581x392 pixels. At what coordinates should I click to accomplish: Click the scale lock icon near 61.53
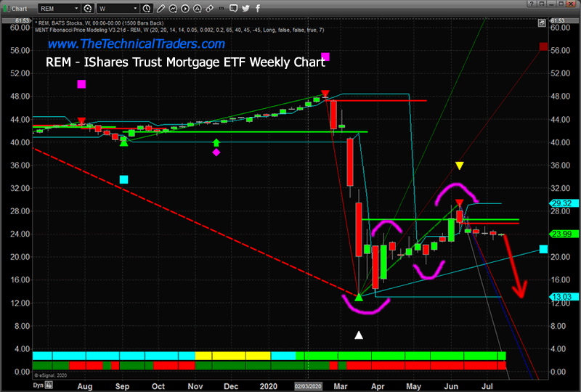[x=542, y=23]
